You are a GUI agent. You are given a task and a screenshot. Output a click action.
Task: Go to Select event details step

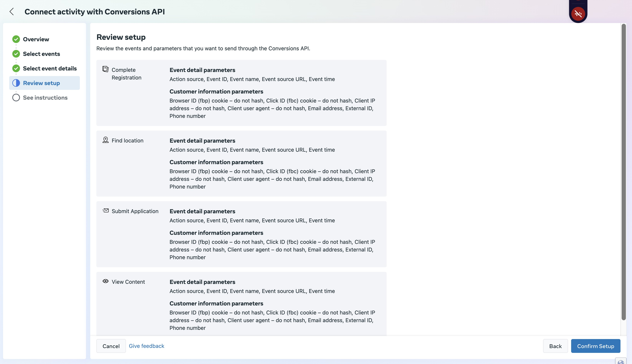[x=50, y=69]
